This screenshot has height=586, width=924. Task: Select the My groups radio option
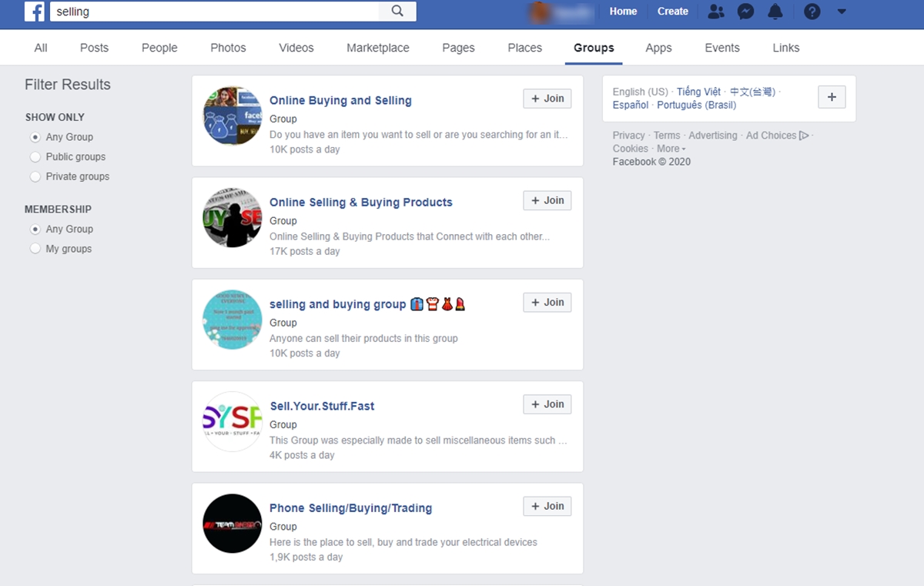[35, 249]
